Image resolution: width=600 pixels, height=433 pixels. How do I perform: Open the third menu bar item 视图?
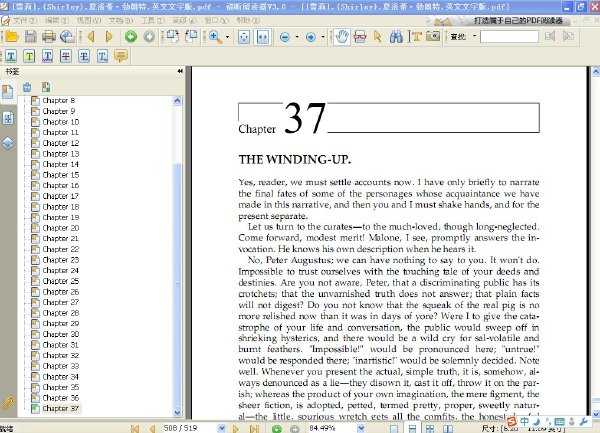[89, 20]
